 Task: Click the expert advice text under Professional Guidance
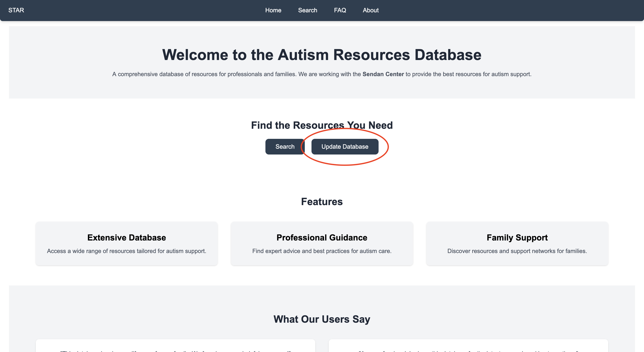(322, 251)
